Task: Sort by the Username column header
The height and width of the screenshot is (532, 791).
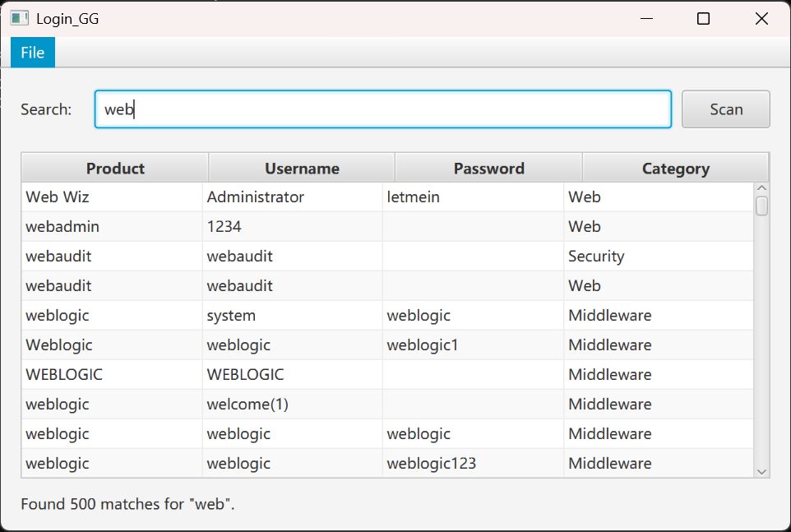Action: [302, 168]
